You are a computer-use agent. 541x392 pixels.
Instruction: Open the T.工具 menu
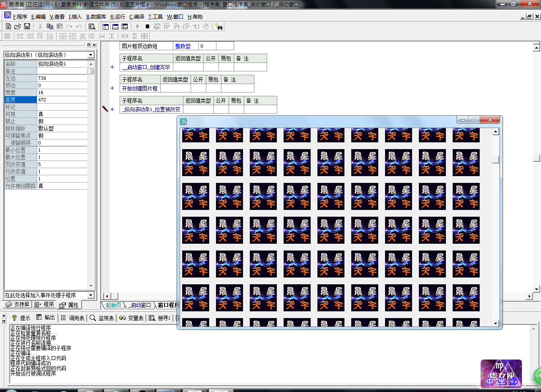click(x=156, y=17)
